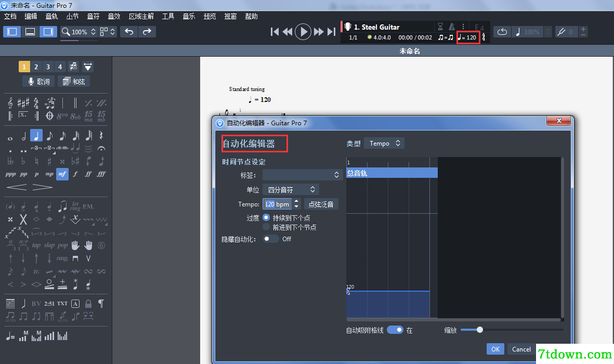Open the view layout mode dropdown
Screen dimensions: 614x364
coord(107,32)
